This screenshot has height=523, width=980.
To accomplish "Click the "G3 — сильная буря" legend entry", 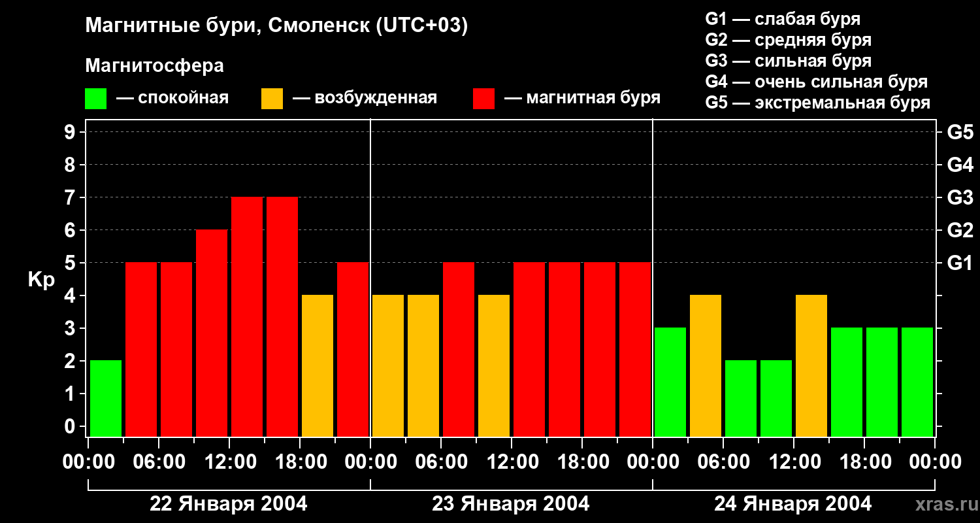I will click(x=789, y=61).
